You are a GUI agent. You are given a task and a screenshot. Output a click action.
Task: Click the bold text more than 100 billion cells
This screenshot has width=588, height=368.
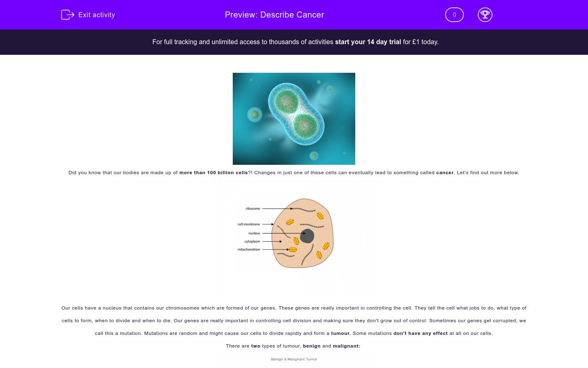(213, 173)
